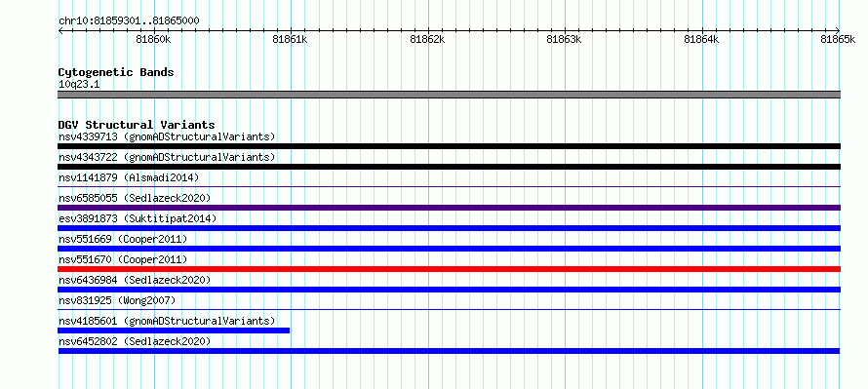Open nsv6436984 (Sedlazeck2020) variant label

click(135, 280)
